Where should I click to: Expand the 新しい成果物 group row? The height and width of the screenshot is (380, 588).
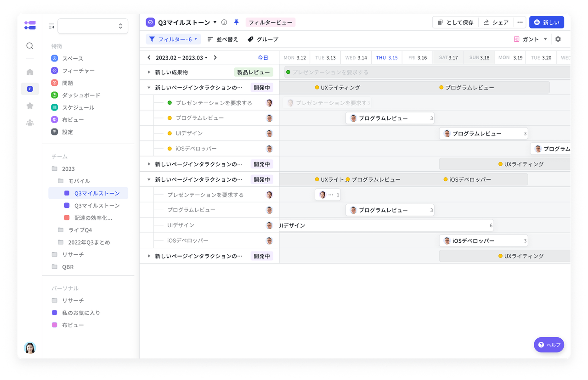148,72
